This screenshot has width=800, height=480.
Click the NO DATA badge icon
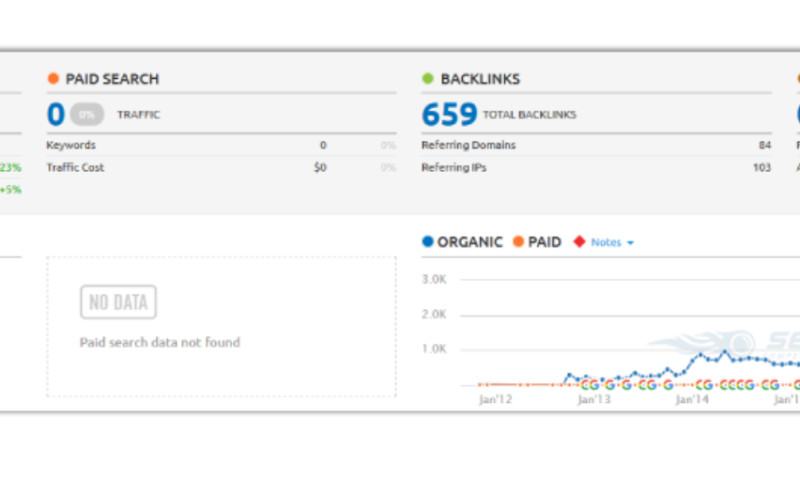[118, 302]
